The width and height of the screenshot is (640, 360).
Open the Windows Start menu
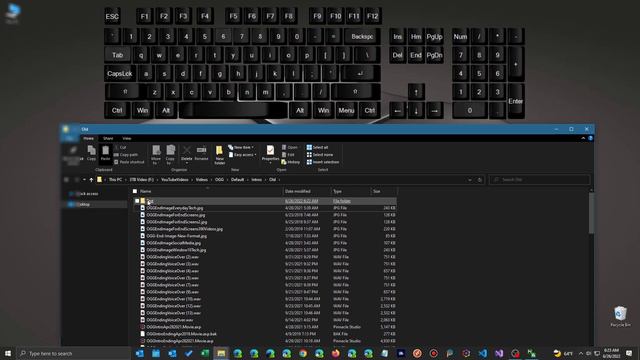click(8, 353)
